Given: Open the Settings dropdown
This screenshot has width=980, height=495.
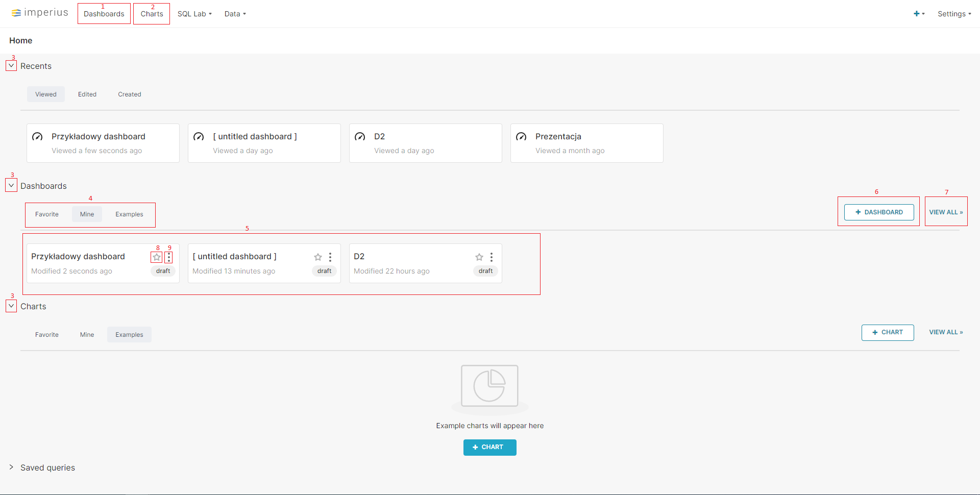Looking at the screenshot, I should click(x=954, y=14).
